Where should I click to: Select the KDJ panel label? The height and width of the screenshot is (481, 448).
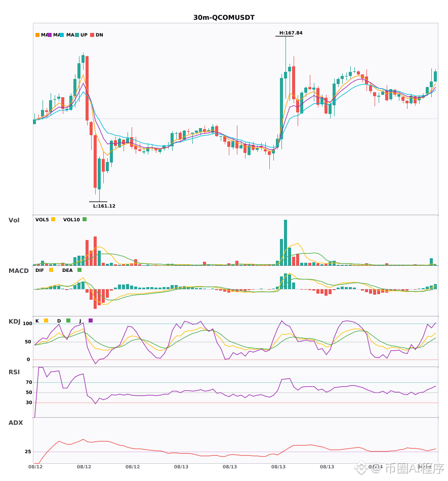click(x=14, y=322)
